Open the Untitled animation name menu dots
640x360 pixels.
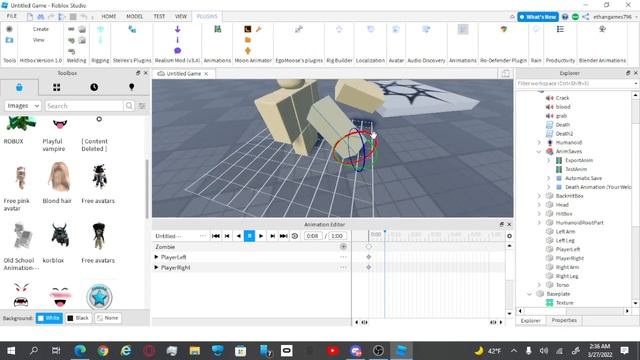click(202, 236)
